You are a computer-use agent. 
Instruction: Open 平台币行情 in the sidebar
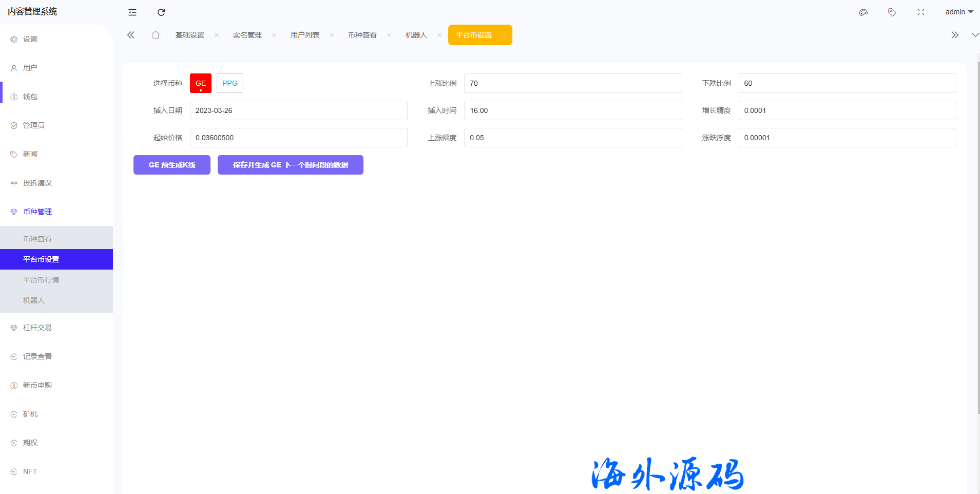point(41,280)
